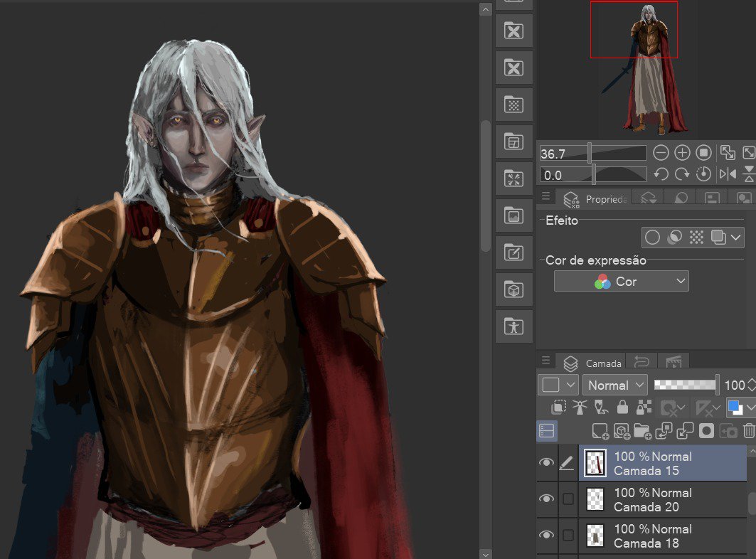Select the Camada 20 layer row
Screen dimensions: 756x559
[662, 500]
